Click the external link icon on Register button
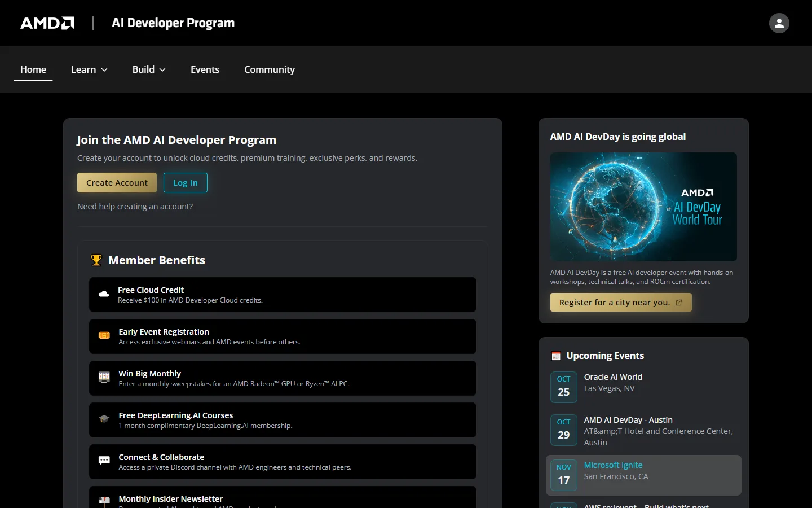Viewport: 812px width, 508px height. (679, 303)
